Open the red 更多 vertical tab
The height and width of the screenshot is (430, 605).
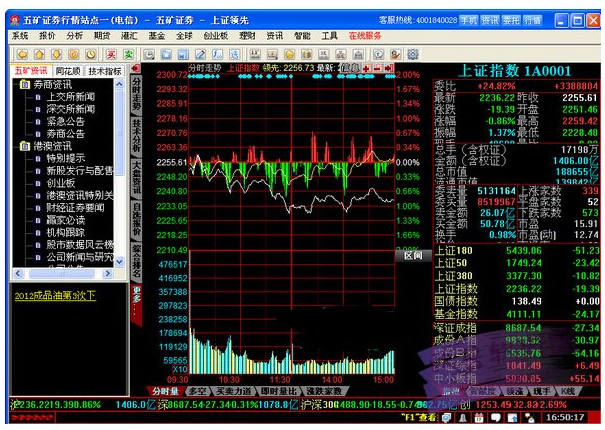(137, 303)
